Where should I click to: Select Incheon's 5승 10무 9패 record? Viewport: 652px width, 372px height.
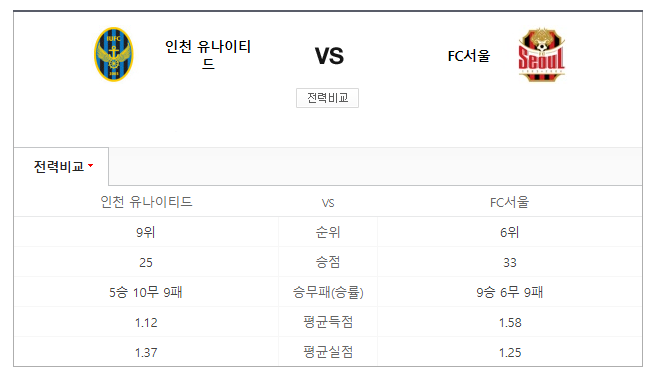pos(146,292)
